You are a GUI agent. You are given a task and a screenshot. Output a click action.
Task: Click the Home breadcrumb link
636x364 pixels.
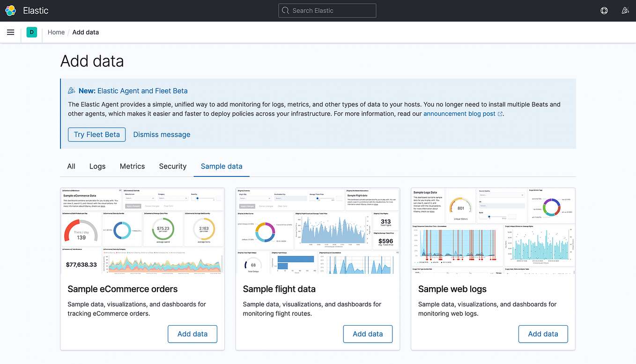tap(56, 32)
